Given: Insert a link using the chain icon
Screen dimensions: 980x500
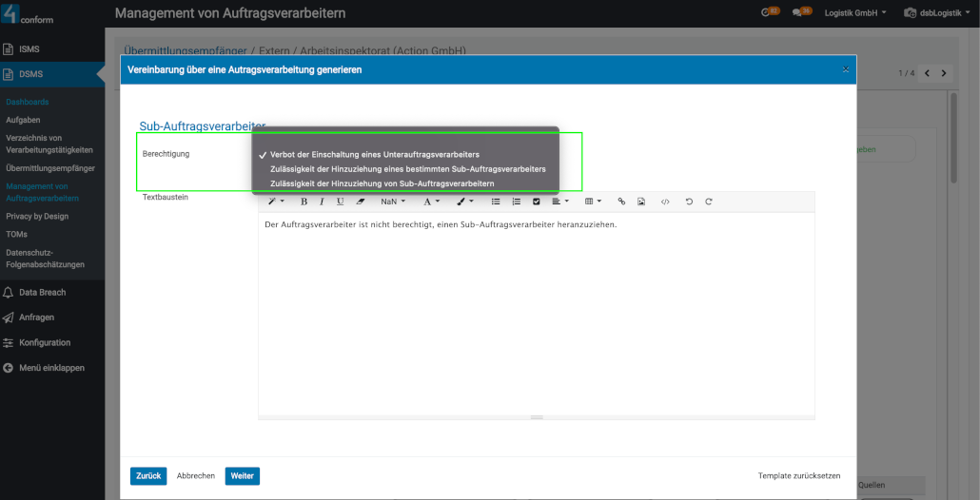Looking at the screenshot, I should [622, 202].
